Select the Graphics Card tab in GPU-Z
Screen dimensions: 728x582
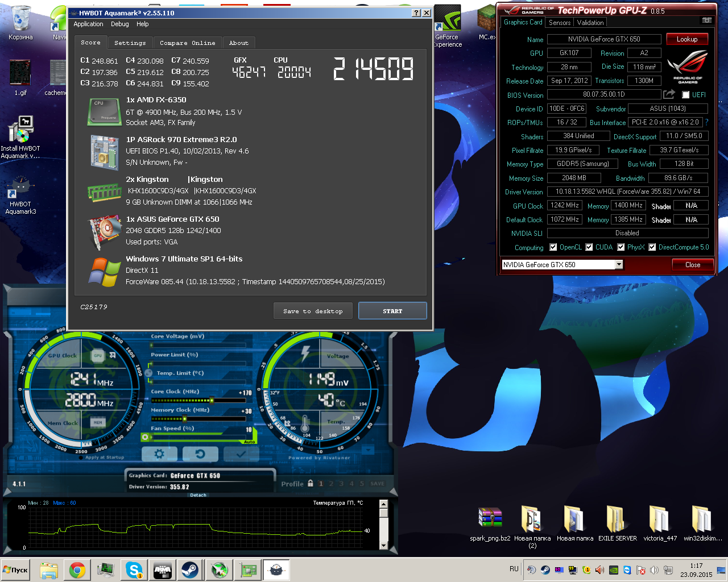(x=523, y=22)
